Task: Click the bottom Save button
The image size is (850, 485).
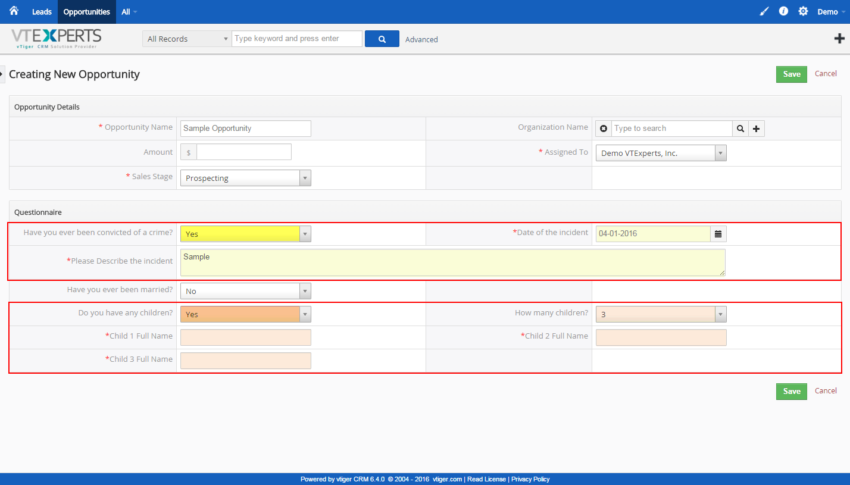Action: (x=791, y=391)
